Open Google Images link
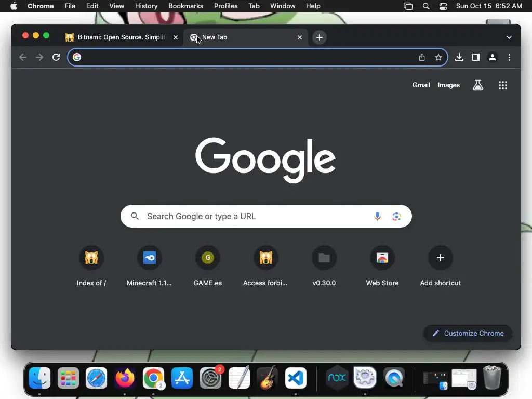Image resolution: width=532 pixels, height=399 pixels. tap(448, 85)
